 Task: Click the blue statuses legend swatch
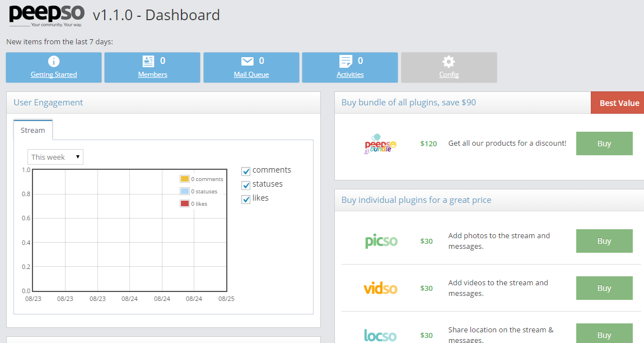point(184,191)
